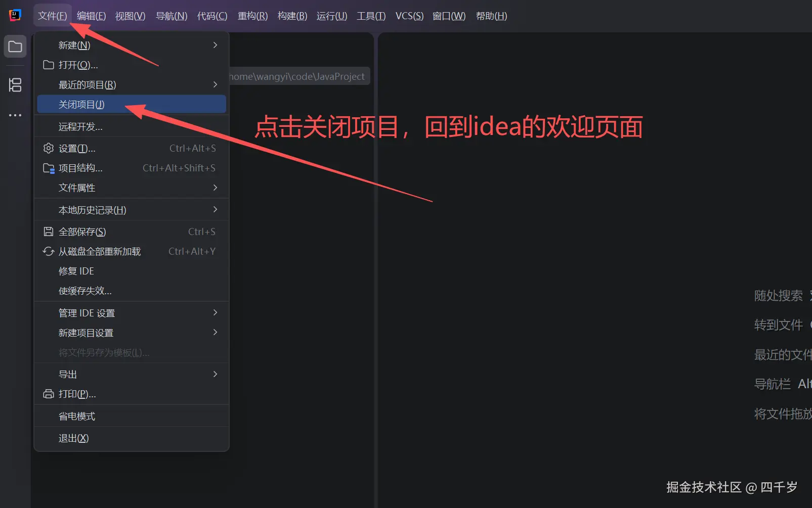Viewport: 812px width, 508px height.
Task: Click the more tool windows ellipsis icon
Action: (15, 115)
